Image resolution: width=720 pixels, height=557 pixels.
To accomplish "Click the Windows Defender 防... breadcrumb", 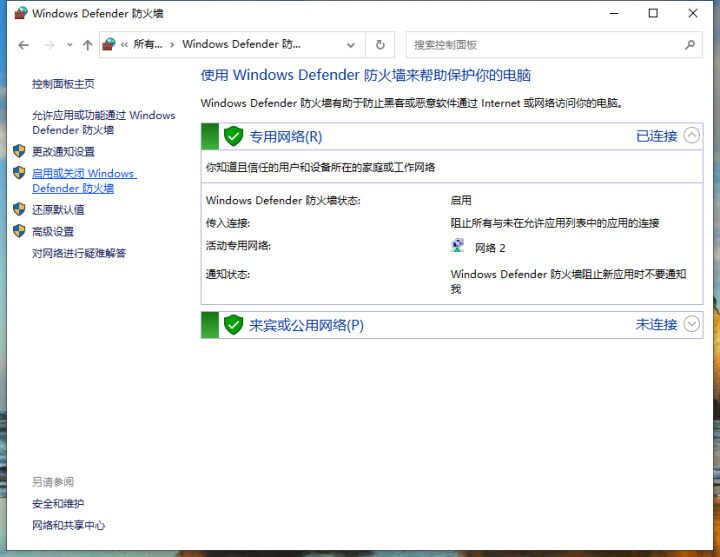I will point(242,45).
